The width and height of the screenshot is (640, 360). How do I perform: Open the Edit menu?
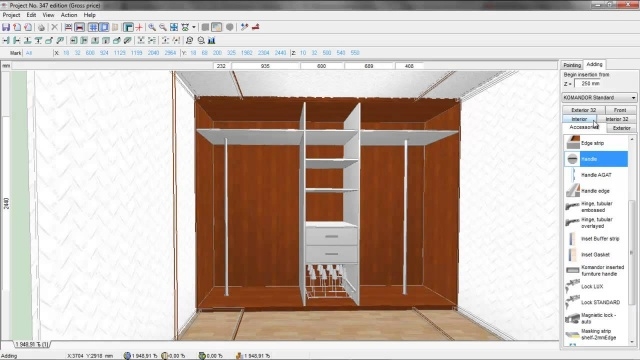tap(31, 15)
